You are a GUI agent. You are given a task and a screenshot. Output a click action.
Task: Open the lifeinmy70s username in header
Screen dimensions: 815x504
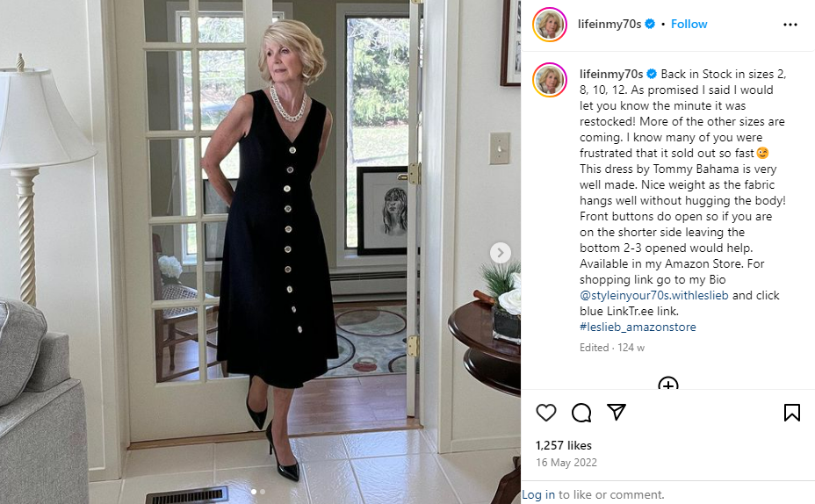click(x=609, y=24)
